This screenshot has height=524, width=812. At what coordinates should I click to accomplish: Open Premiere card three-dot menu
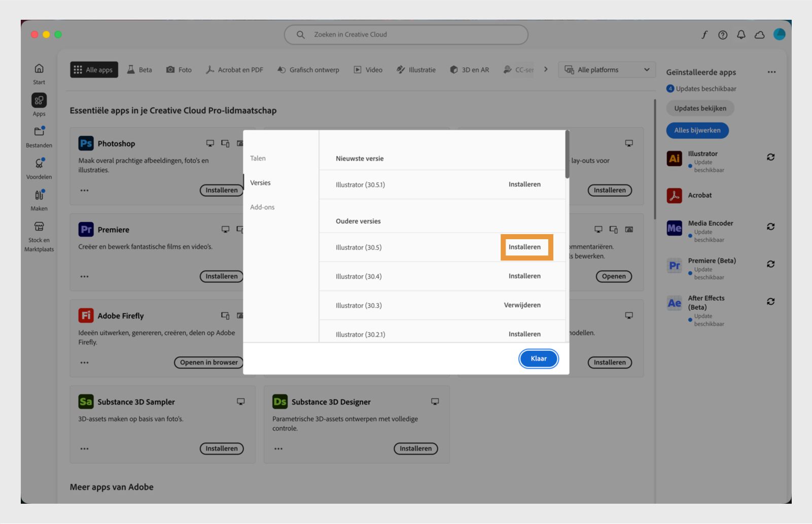pyautogui.click(x=84, y=277)
